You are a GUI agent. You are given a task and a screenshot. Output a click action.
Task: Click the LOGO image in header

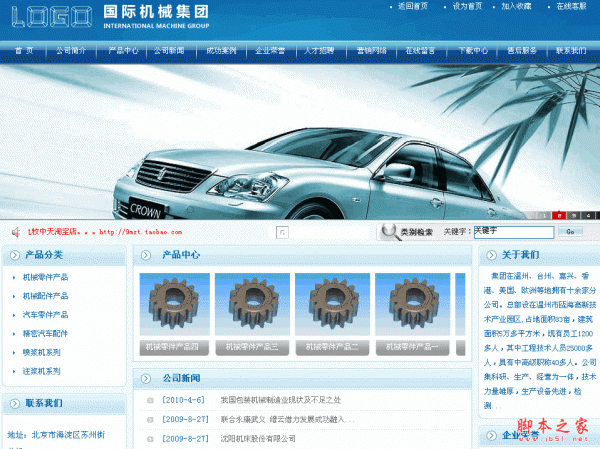coord(52,17)
